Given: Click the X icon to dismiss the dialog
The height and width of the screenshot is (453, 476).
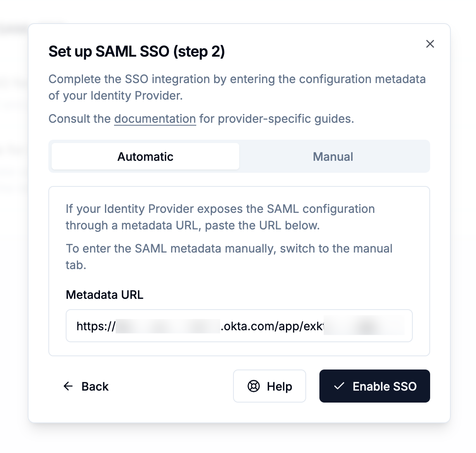Looking at the screenshot, I should [430, 44].
